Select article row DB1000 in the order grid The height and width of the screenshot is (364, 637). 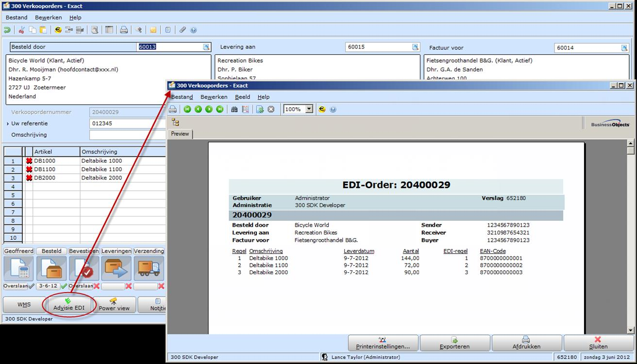pos(85,161)
